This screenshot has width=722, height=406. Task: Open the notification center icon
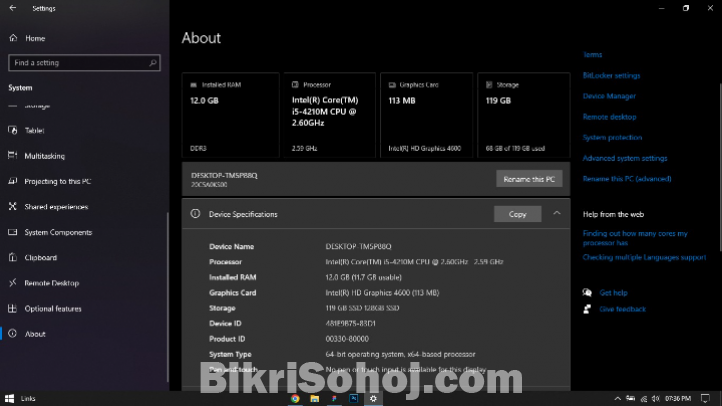[705, 399]
